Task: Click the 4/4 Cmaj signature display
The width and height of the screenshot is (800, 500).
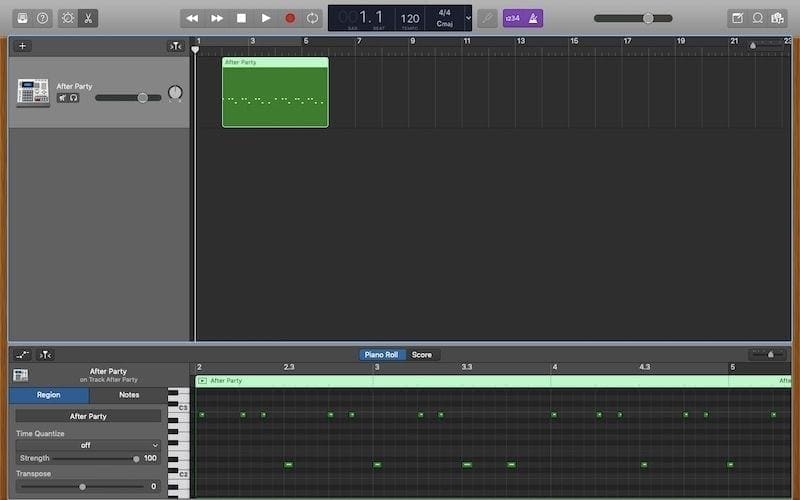Action: 444,18
